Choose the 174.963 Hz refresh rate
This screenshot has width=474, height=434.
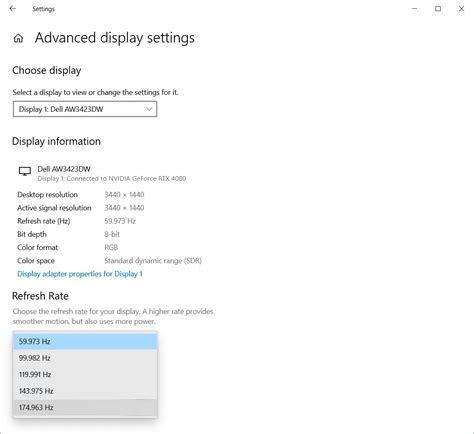(x=85, y=407)
